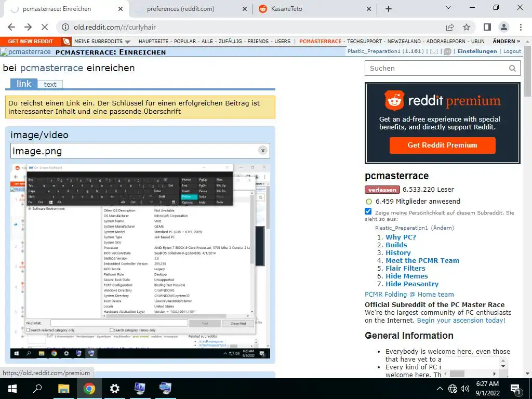Image resolution: width=532 pixels, height=399 pixels.
Task: Click the share page icon in the address bar
Action: pos(450,27)
